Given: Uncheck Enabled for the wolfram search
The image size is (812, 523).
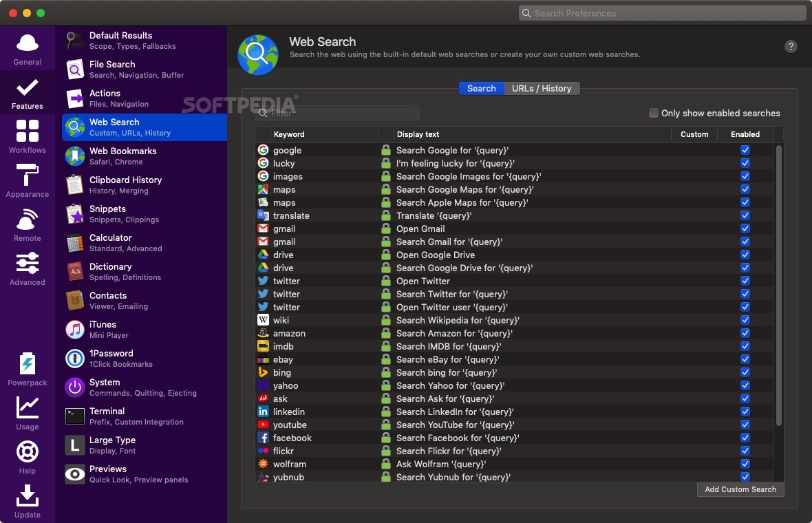Looking at the screenshot, I should point(745,464).
